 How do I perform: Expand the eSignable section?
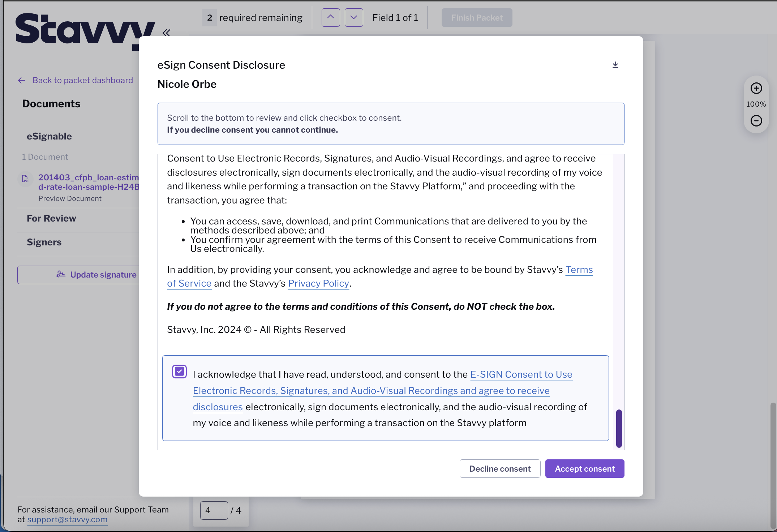coord(49,136)
